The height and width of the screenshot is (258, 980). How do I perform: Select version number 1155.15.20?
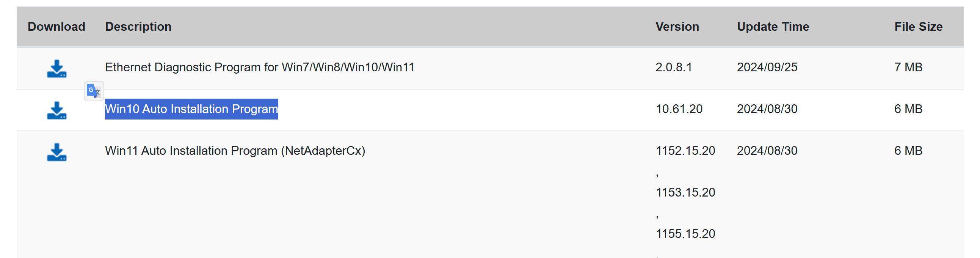coord(685,234)
